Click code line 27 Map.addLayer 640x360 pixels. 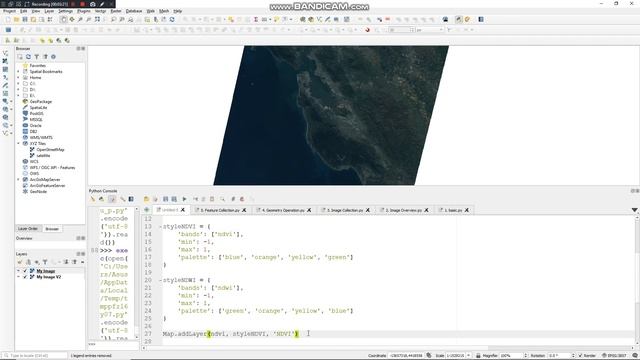pyautogui.click(x=231, y=334)
